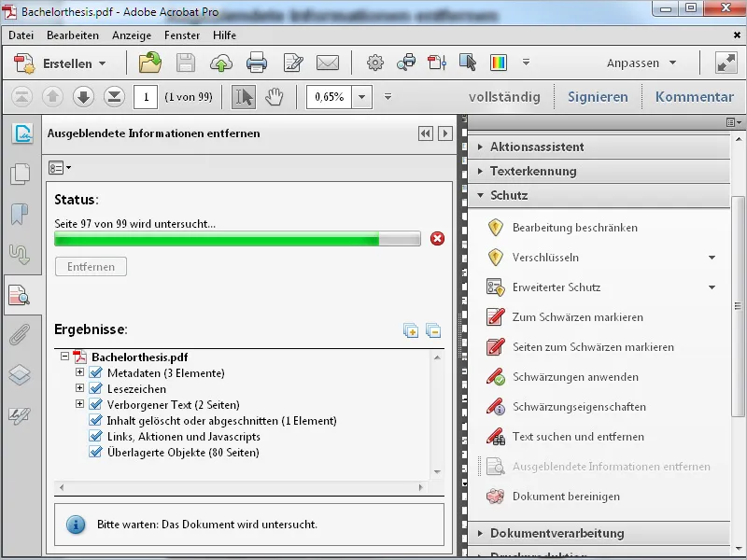Select the text selection cursor tool

(x=244, y=97)
